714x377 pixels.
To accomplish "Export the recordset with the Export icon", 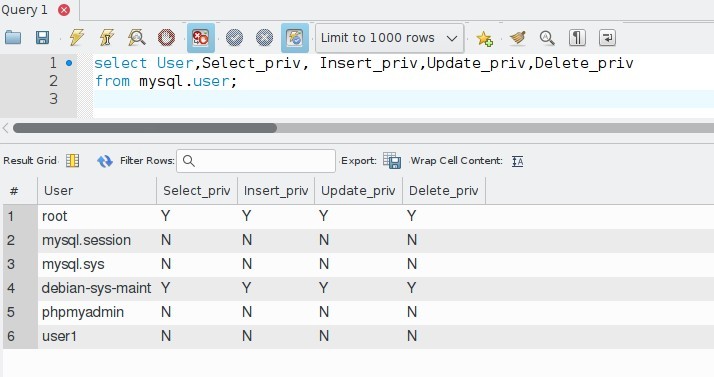I will tap(392, 161).
